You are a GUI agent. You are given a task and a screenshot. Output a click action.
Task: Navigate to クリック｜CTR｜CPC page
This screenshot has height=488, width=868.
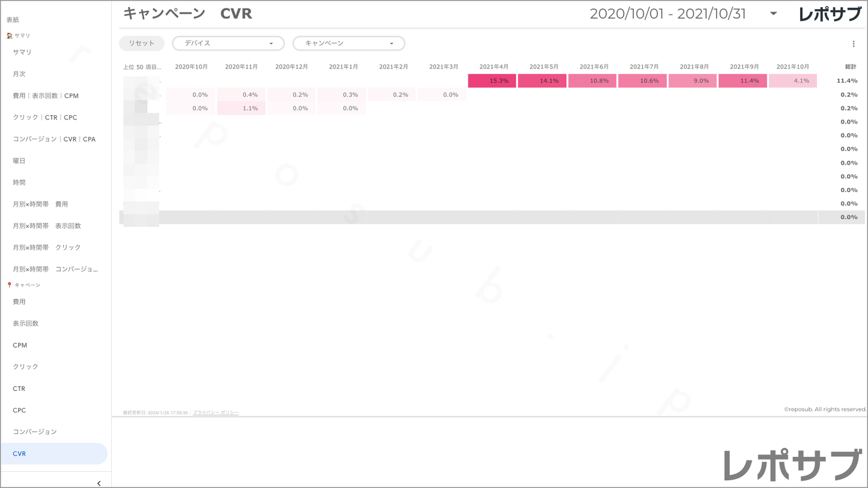point(45,118)
